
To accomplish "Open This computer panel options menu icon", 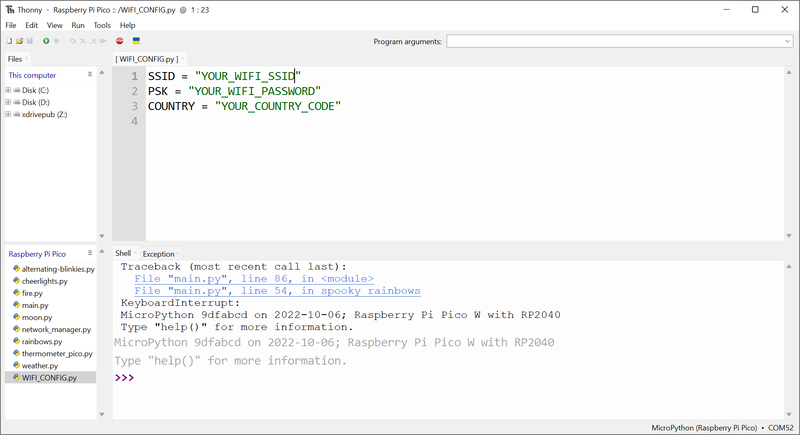I will click(90, 75).
